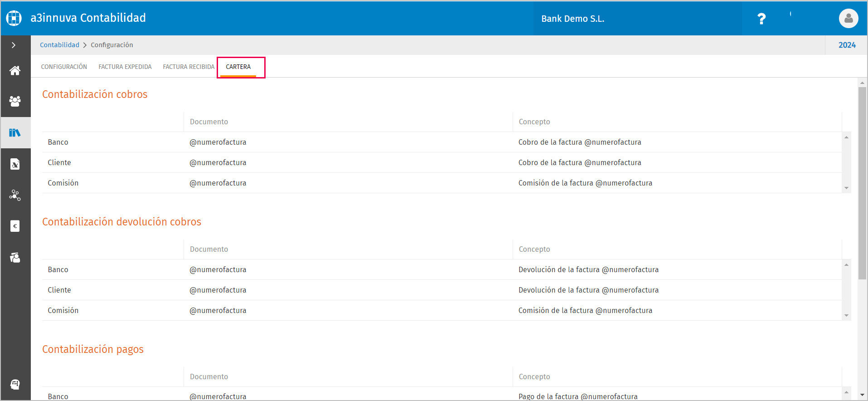Open the euro document icon in sidebar
The image size is (868, 401).
[x=15, y=226]
